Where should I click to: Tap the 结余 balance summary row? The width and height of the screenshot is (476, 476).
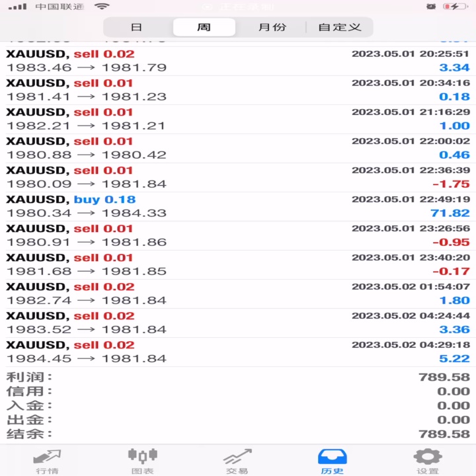[x=238, y=434]
